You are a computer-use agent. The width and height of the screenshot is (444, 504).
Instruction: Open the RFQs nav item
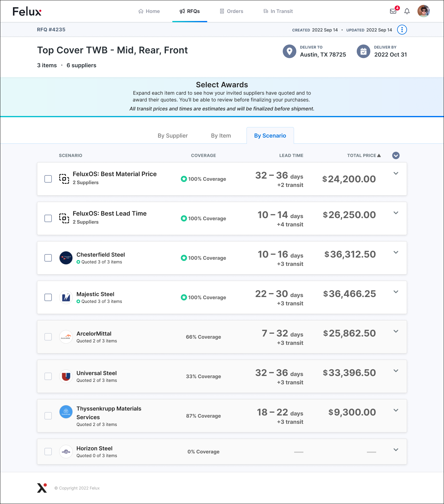click(x=190, y=11)
